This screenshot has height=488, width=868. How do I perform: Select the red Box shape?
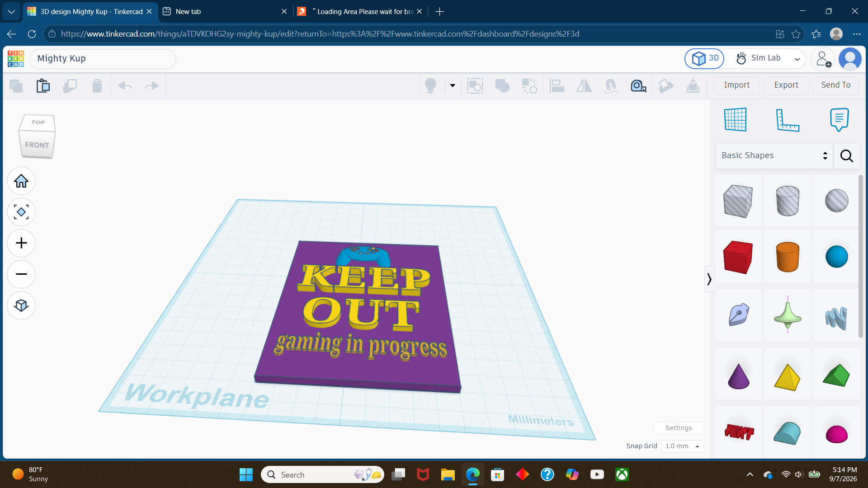click(738, 257)
